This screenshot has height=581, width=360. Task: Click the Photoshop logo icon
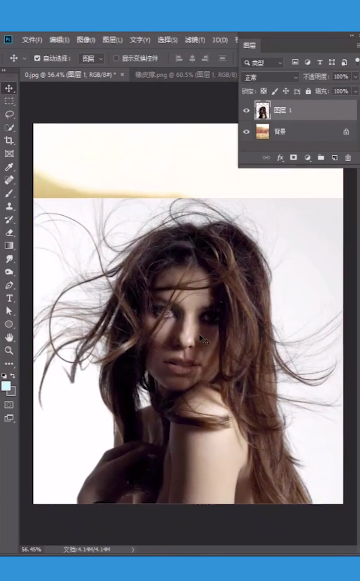(x=8, y=39)
